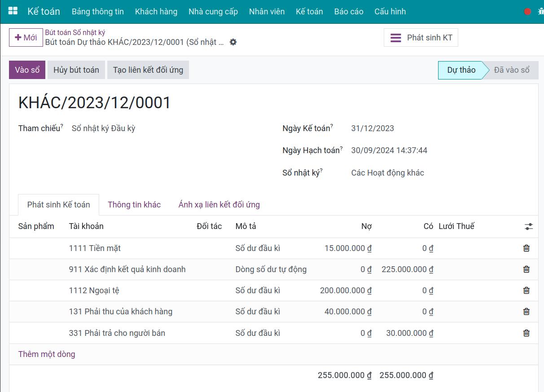Open Phát sinh KT smart button
Image resolution: width=544 pixels, height=392 pixels.
pos(421,38)
